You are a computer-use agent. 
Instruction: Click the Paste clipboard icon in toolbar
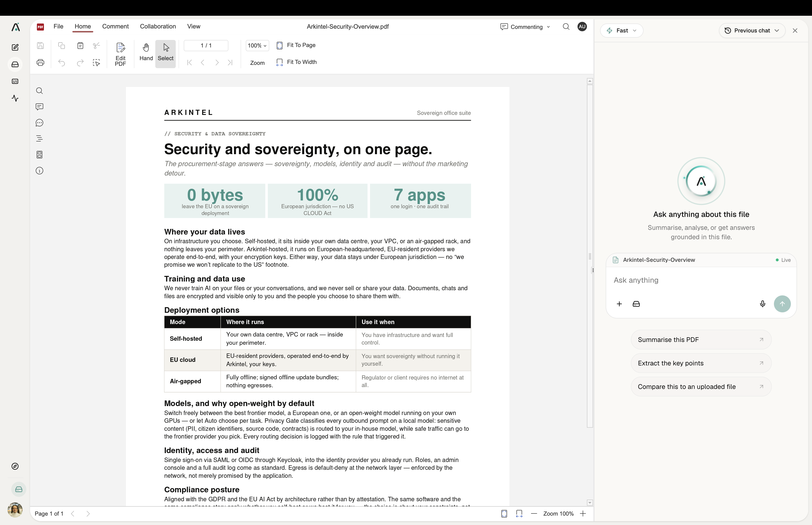80,46
